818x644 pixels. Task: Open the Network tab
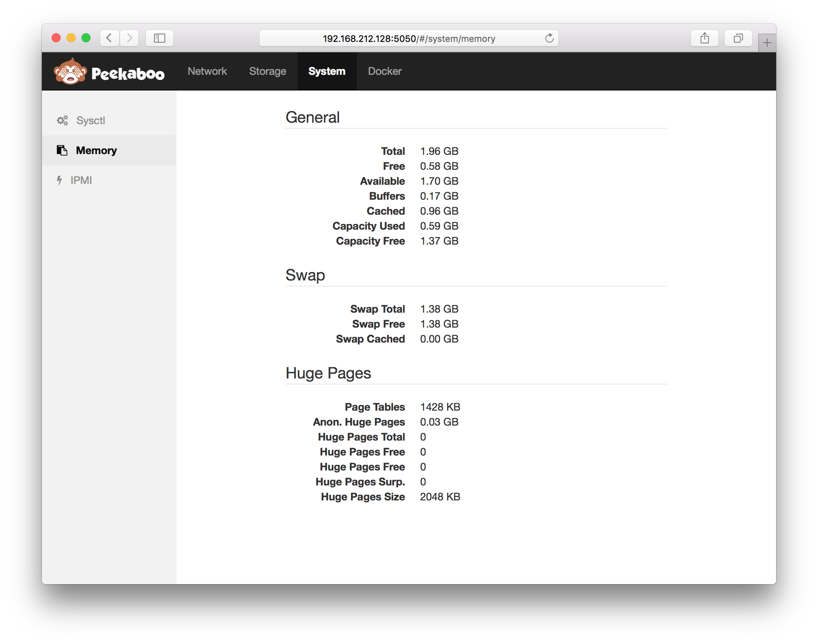[207, 71]
